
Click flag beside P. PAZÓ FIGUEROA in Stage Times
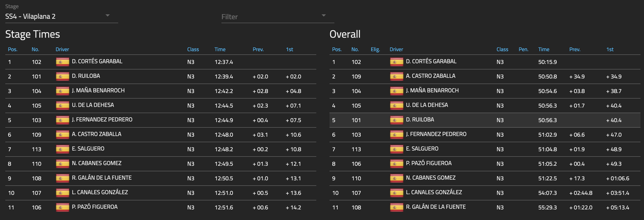coord(62,207)
